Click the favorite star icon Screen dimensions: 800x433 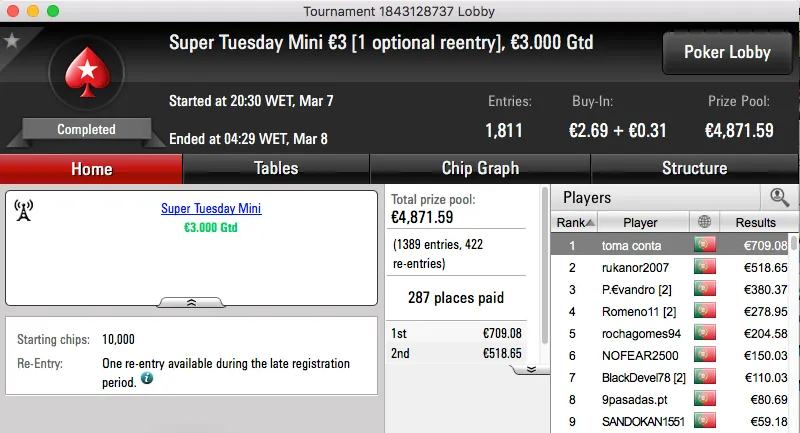pyautogui.click(x=12, y=41)
